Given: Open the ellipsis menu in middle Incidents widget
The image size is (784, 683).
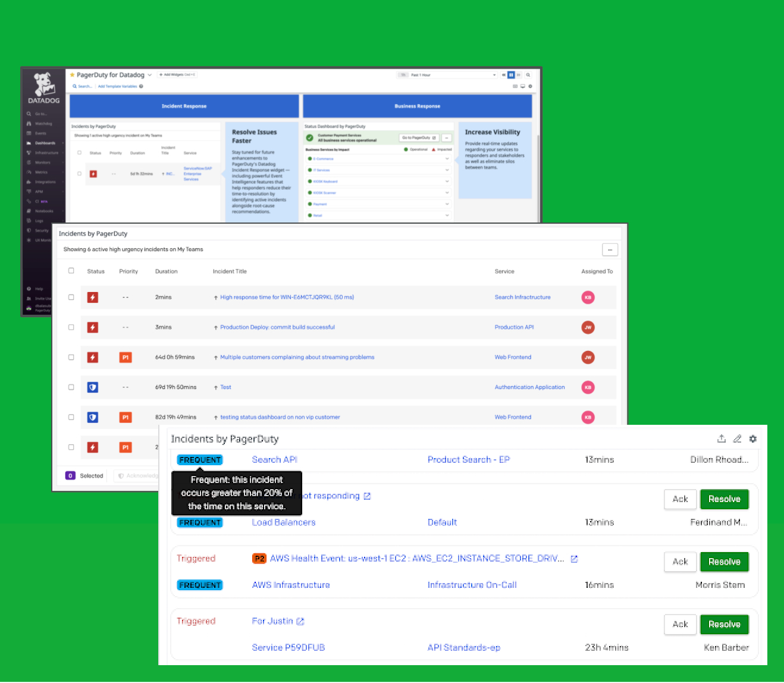Looking at the screenshot, I should pos(610,250).
